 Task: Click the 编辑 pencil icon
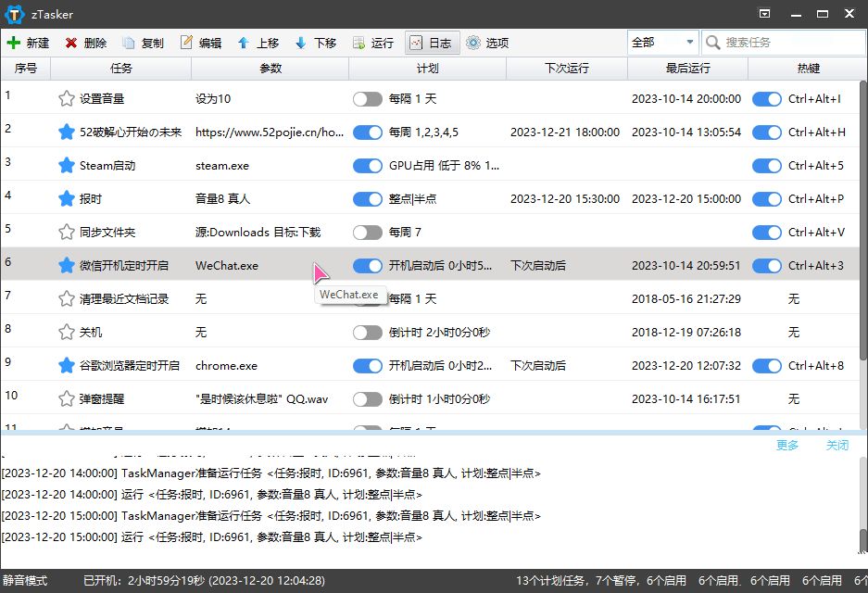click(x=186, y=43)
